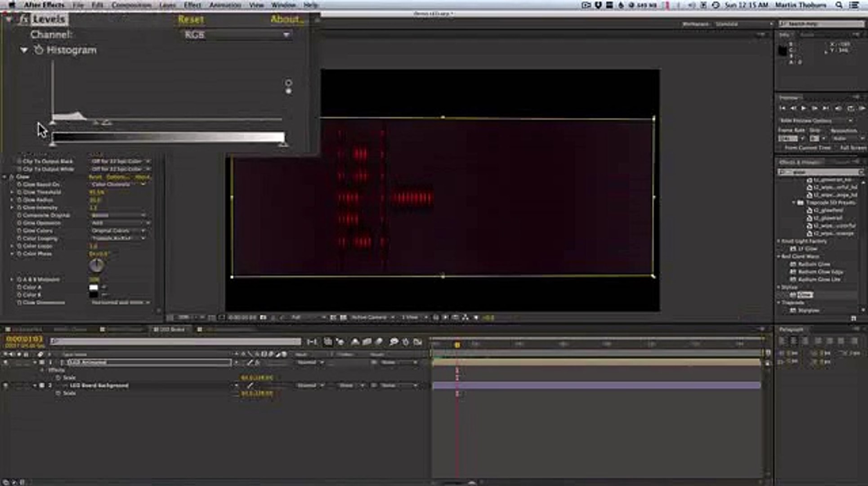This screenshot has height=486, width=868.
Task: Hide the LED Animated layer
Action: tap(5, 362)
